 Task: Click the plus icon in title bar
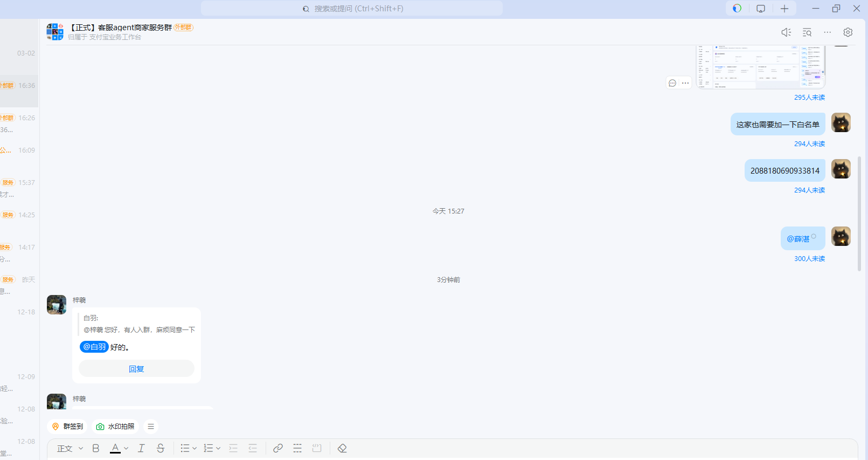pyautogui.click(x=784, y=9)
